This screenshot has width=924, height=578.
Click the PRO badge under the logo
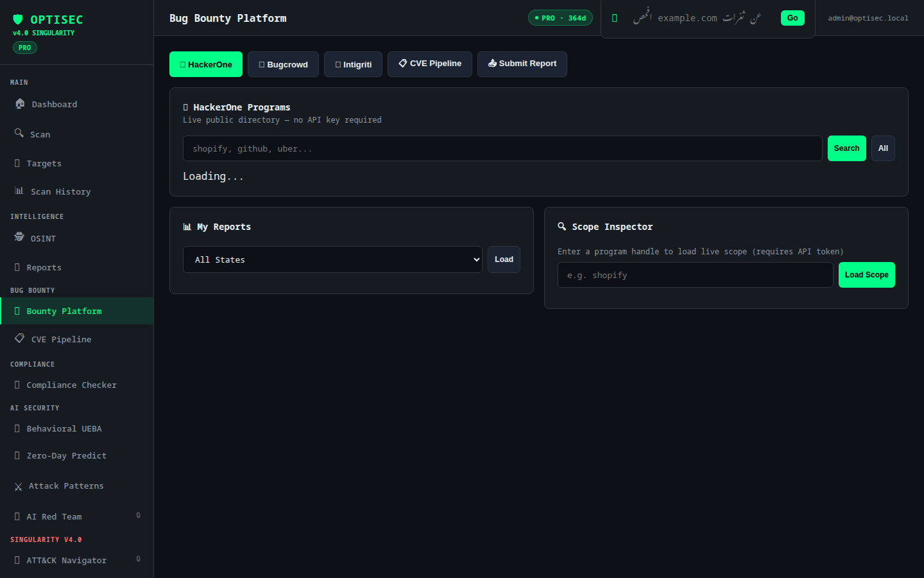(x=25, y=48)
